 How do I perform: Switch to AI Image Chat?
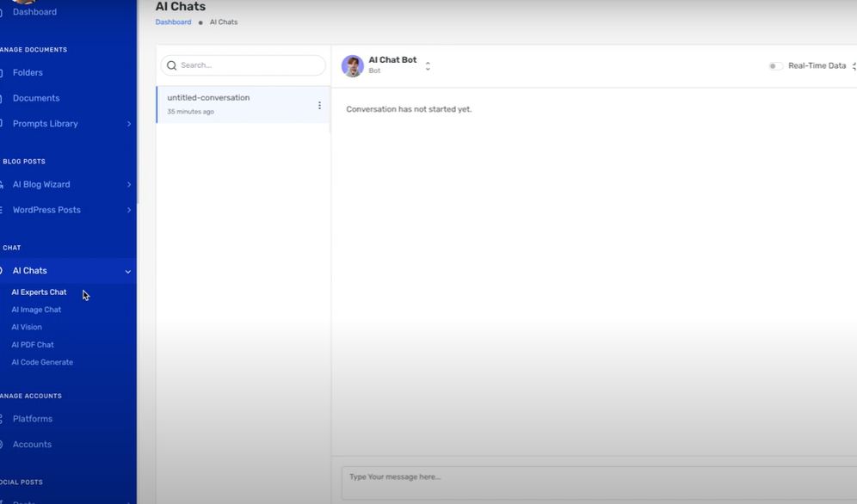point(37,309)
